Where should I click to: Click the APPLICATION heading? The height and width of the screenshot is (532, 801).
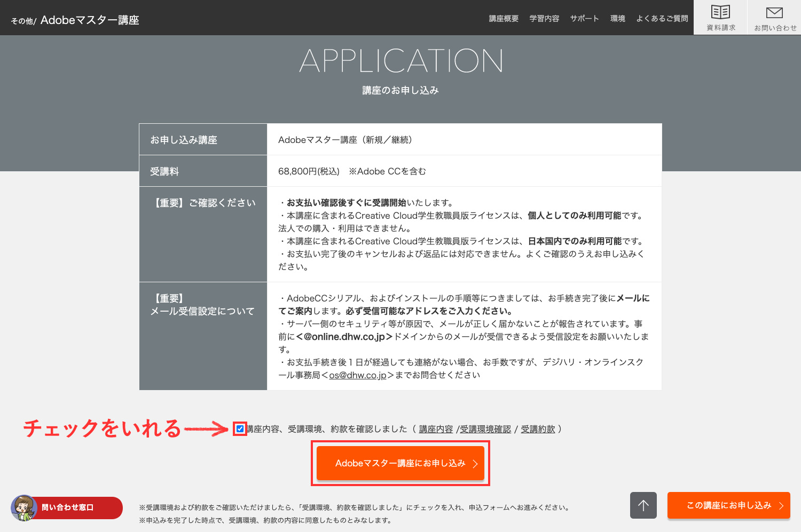click(x=401, y=61)
